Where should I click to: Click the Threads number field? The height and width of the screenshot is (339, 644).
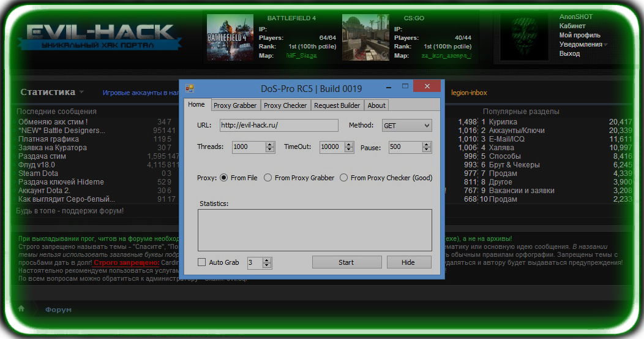249,147
